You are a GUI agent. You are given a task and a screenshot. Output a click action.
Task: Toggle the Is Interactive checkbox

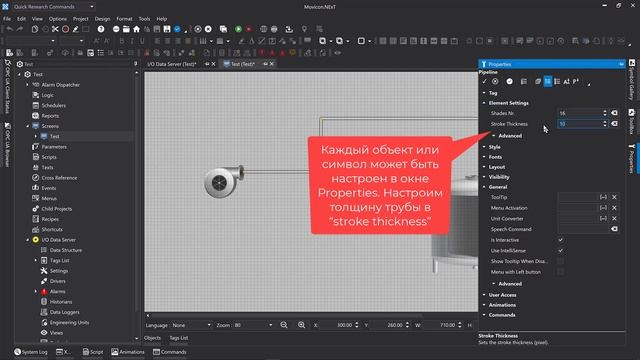click(561, 240)
